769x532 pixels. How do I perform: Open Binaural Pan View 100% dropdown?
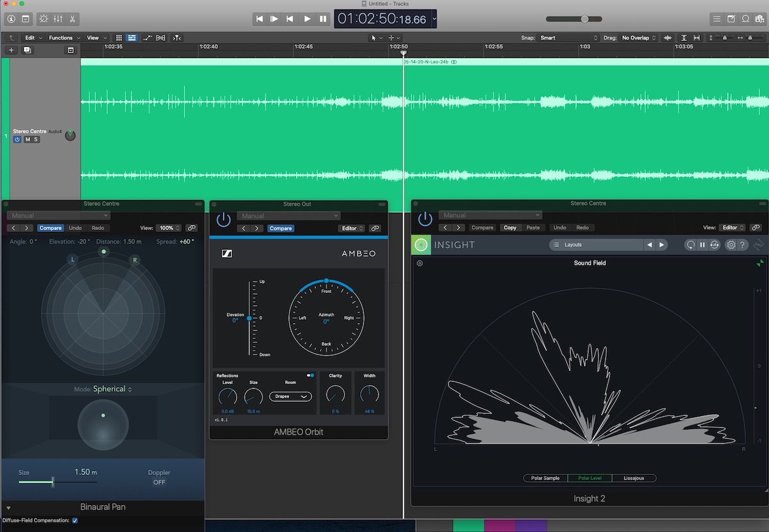click(x=170, y=228)
